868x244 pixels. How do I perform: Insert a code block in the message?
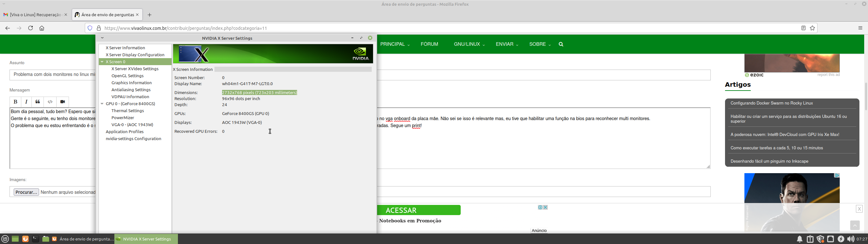[x=50, y=102]
